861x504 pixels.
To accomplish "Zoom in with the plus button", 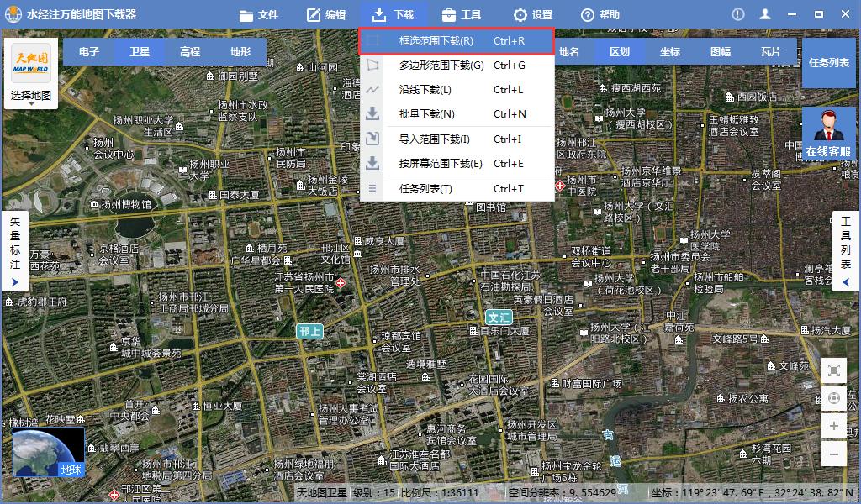I will tap(833, 427).
